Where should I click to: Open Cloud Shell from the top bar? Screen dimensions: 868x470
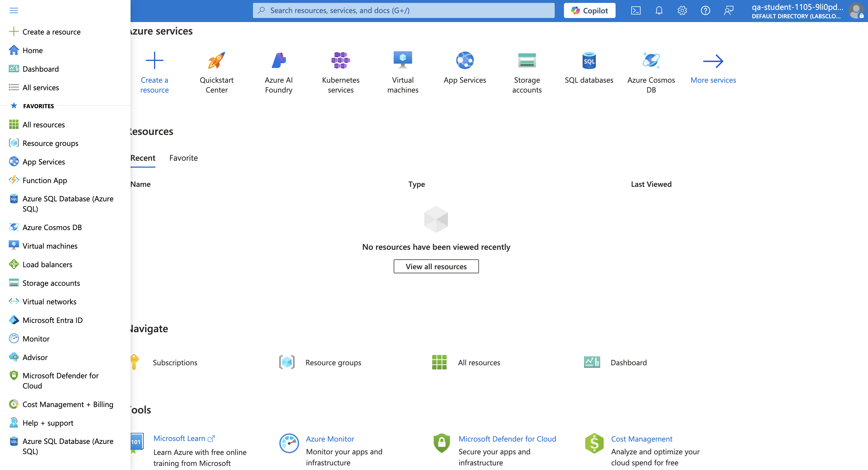click(x=636, y=10)
